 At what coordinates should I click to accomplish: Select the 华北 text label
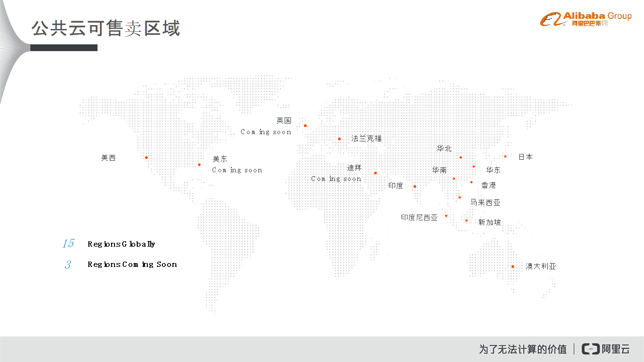click(x=444, y=149)
